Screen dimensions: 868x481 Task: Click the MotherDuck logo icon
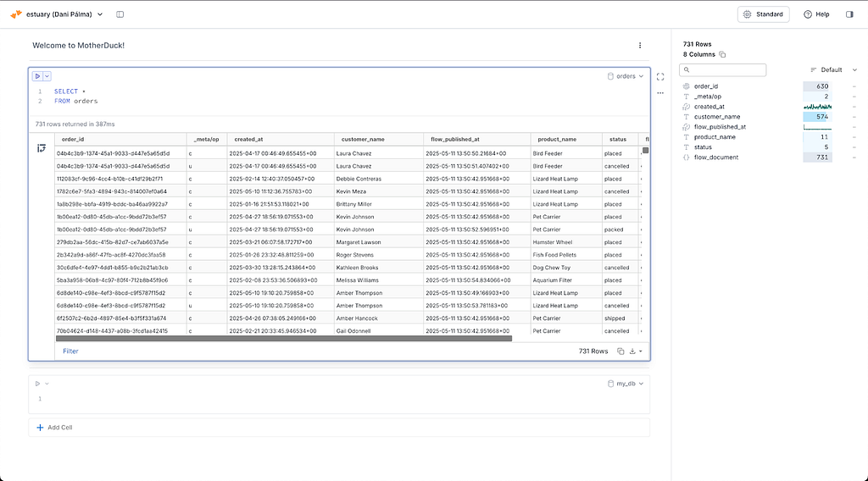(16, 14)
